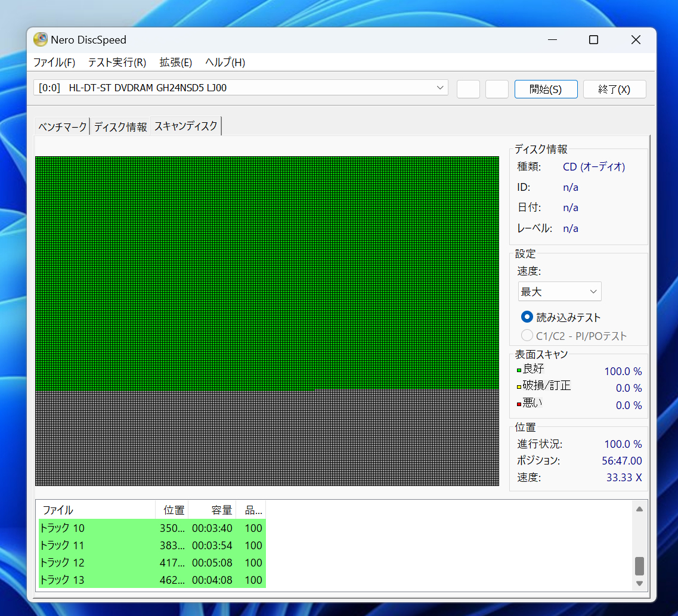Open the ファイル(F) menu
The height and width of the screenshot is (616, 678).
tap(54, 62)
